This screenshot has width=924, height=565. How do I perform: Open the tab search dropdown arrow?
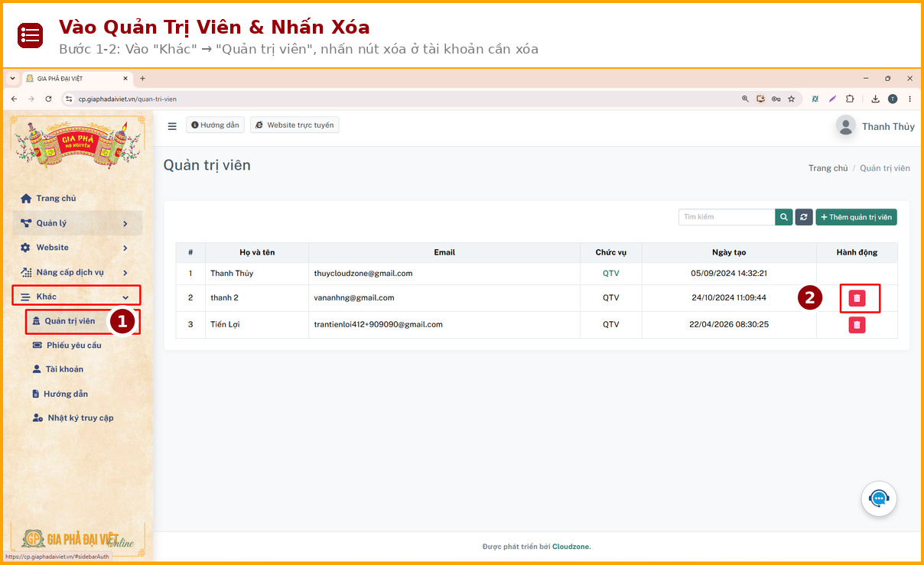[12, 78]
